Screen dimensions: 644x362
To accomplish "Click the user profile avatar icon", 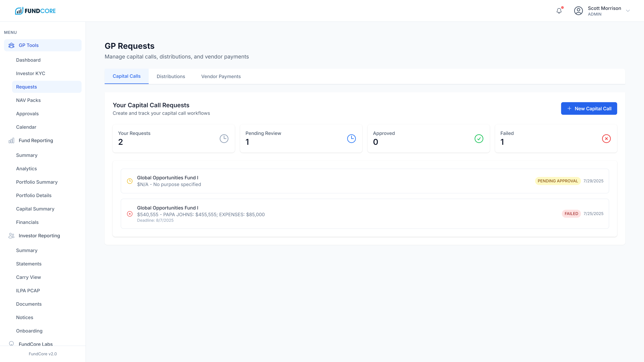I will click(578, 11).
